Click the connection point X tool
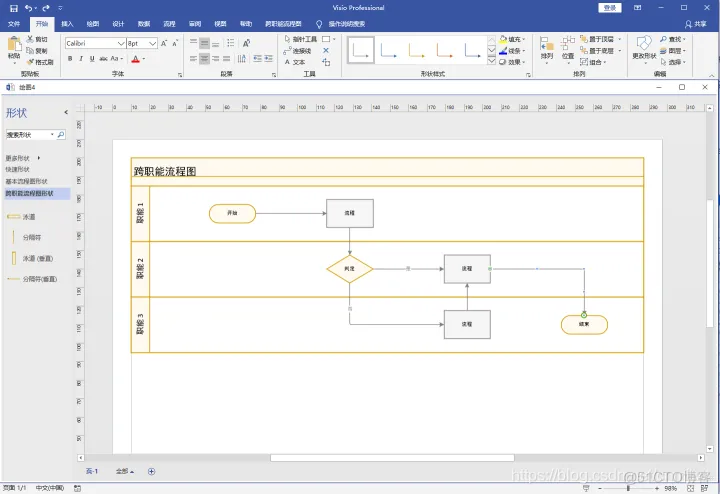720x494 pixels. [326, 51]
